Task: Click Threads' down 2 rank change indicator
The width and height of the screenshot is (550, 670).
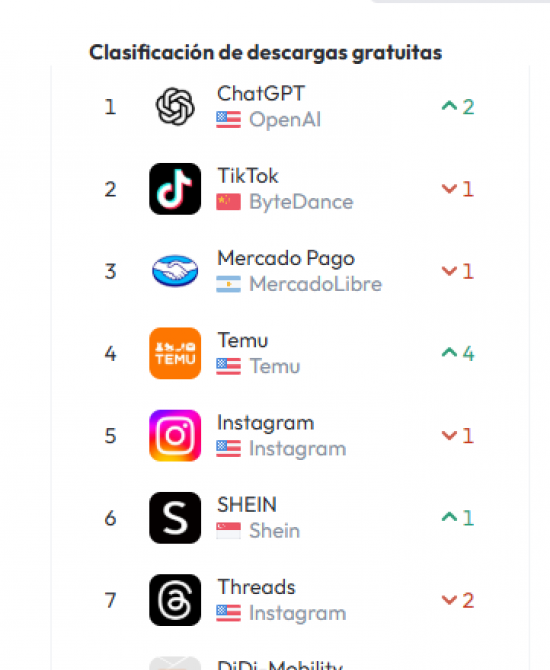Action: point(458,600)
